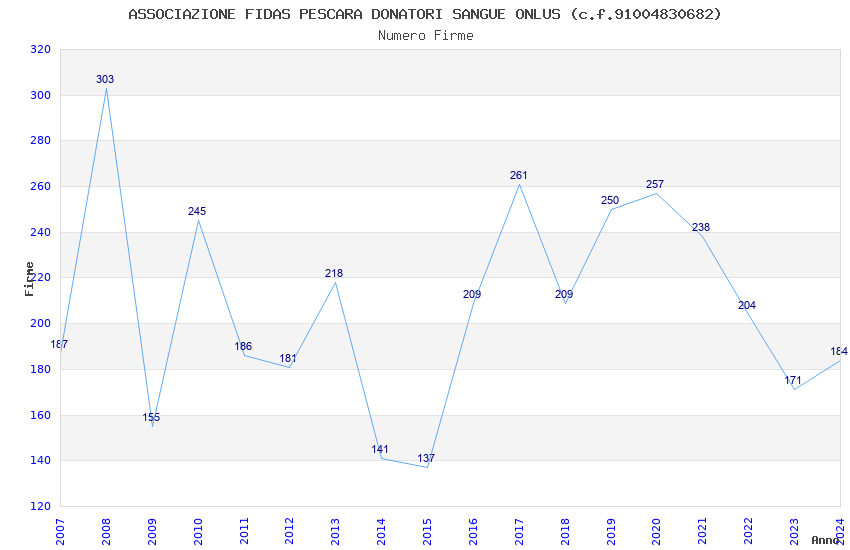Click the 280 tick on the y-axis
850x550 pixels.
click(x=41, y=140)
